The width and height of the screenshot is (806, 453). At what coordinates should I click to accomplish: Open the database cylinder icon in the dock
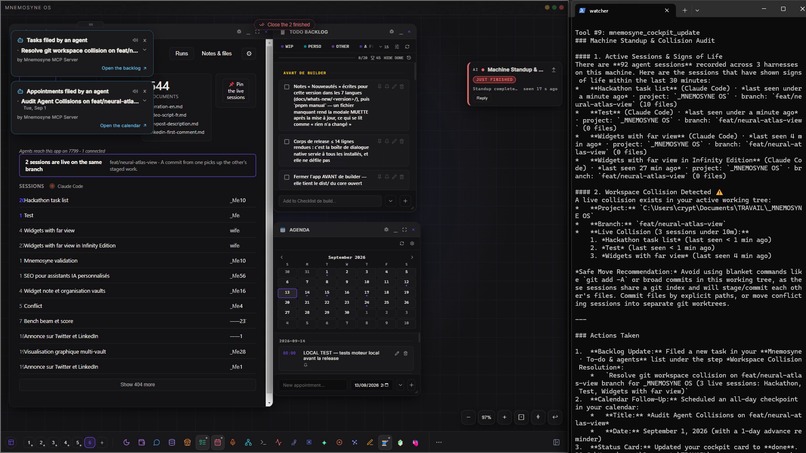tap(172, 442)
